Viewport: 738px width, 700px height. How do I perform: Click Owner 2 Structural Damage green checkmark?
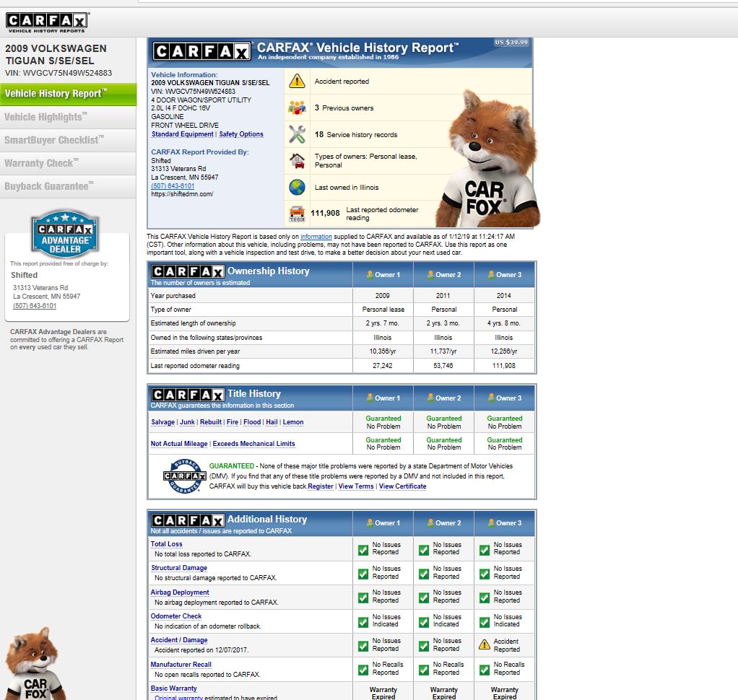click(424, 574)
